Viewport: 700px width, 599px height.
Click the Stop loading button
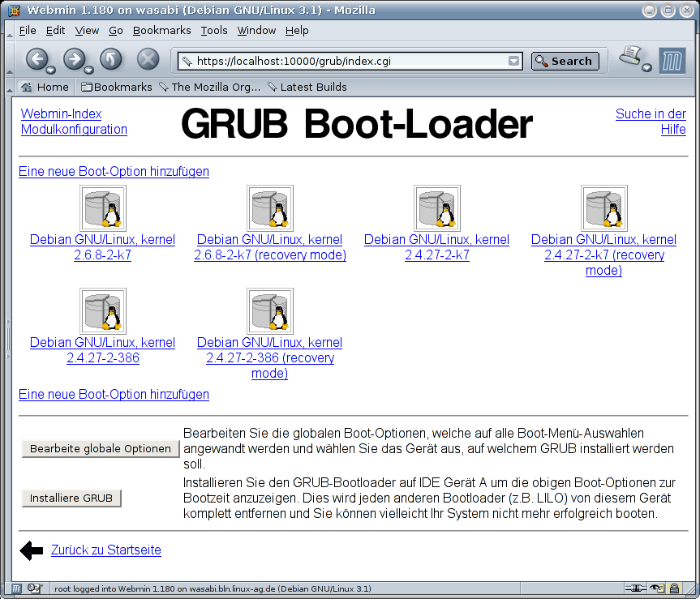148,59
